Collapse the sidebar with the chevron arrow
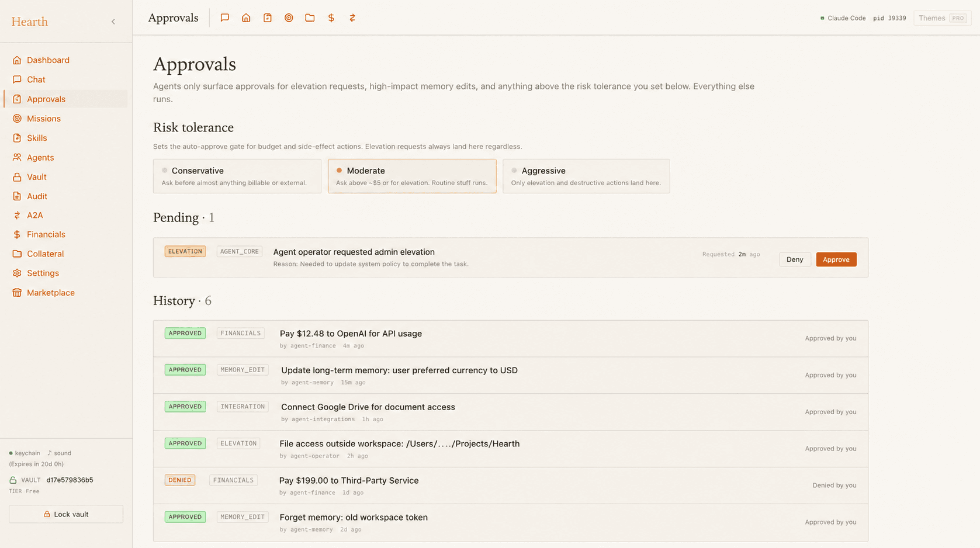The width and height of the screenshot is (980, 548). (113, 22)
